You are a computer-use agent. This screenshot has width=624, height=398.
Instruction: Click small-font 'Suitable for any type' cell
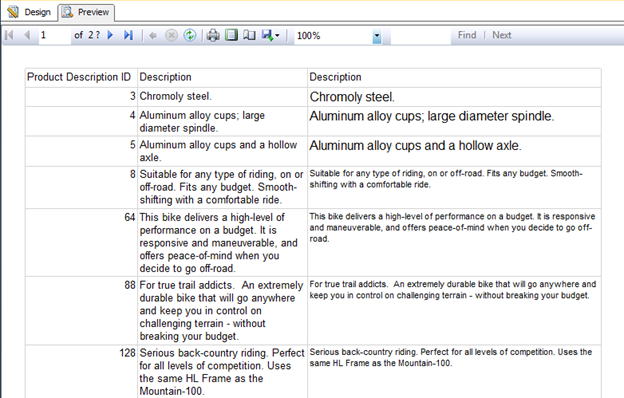[x=454, y=187]
